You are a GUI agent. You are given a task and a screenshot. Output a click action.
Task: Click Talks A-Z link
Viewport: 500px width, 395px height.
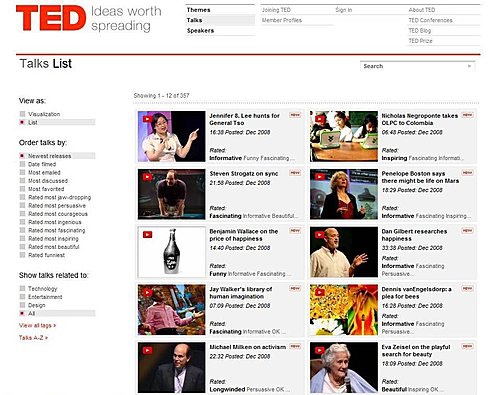(33, 338)
